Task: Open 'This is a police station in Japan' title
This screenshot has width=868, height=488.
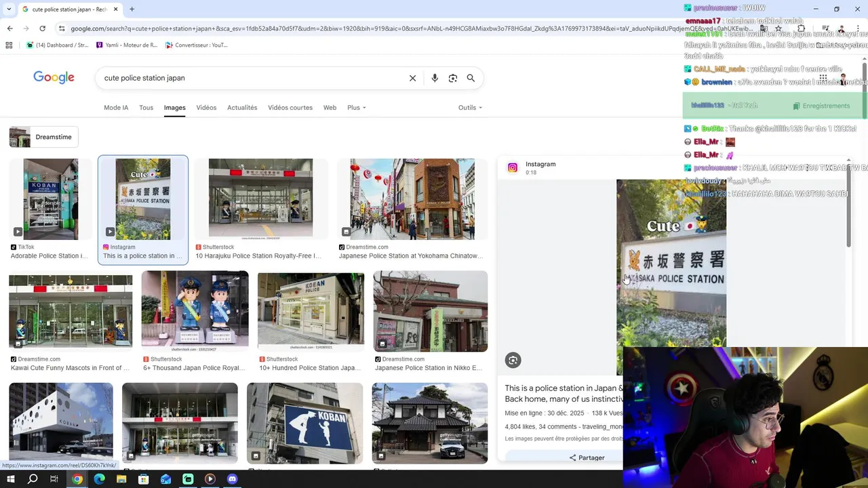Action: coord(564,394)
